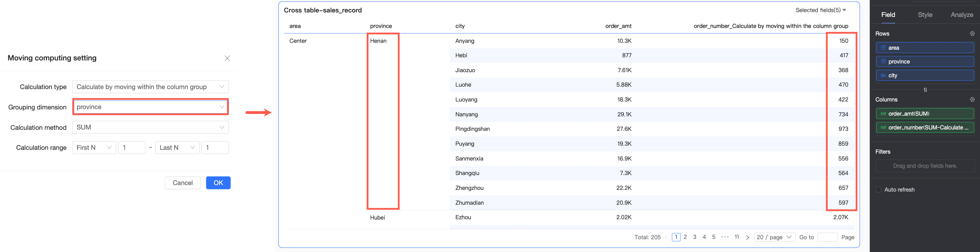This screenshot has width=980, height=252.
Task: Click the Cancel button
Action: pos(183,183)
